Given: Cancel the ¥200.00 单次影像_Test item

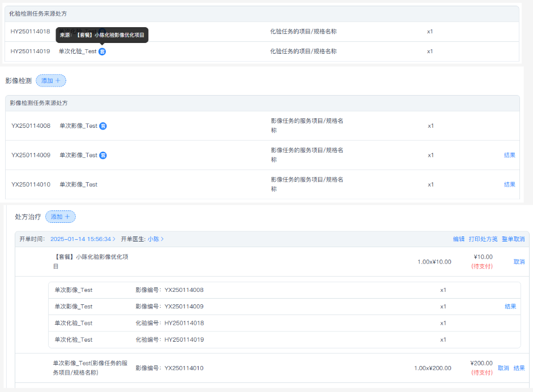Looking at the screenshot, I should pyautogui.click(x=504, y=368).
